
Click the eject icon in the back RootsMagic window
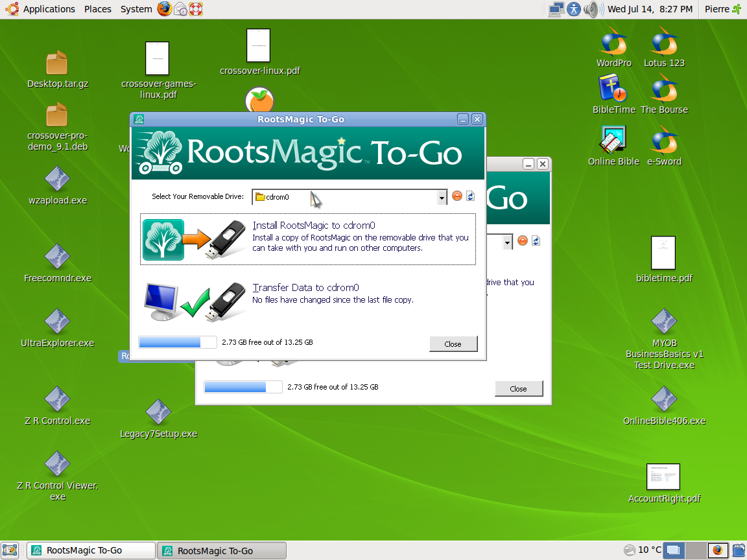523,240
